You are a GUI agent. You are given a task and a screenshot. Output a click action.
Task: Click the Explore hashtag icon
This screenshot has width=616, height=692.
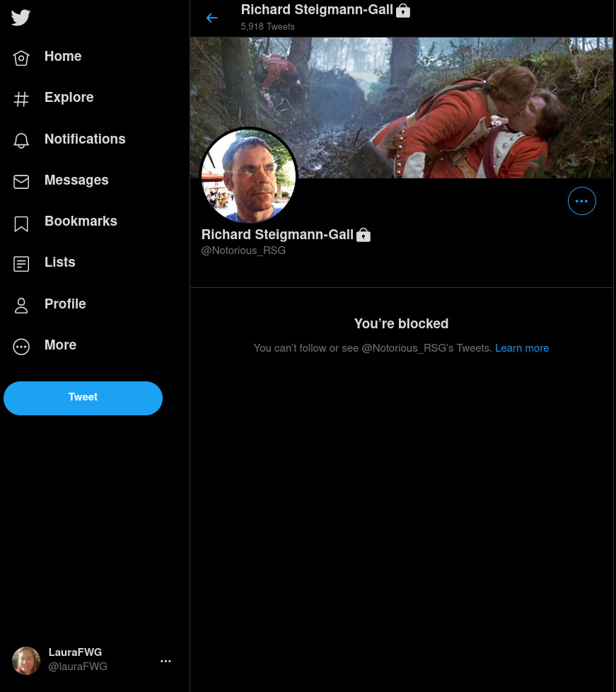21,99
